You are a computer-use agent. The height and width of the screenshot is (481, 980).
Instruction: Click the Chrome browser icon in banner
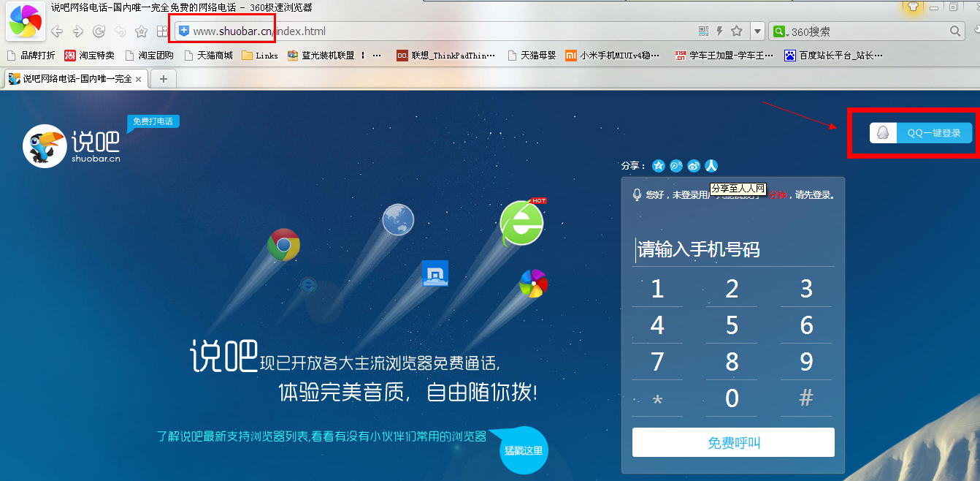pyautogui.click(x=283, y=245)
